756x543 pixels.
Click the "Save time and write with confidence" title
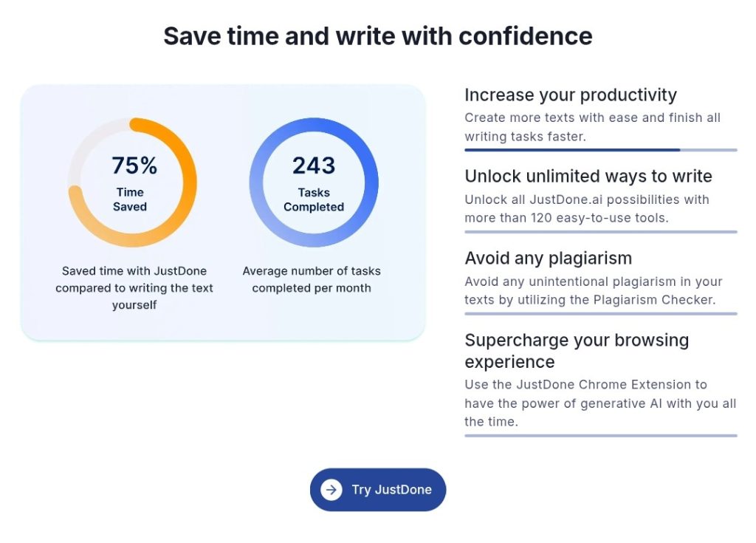click(377, 35)
